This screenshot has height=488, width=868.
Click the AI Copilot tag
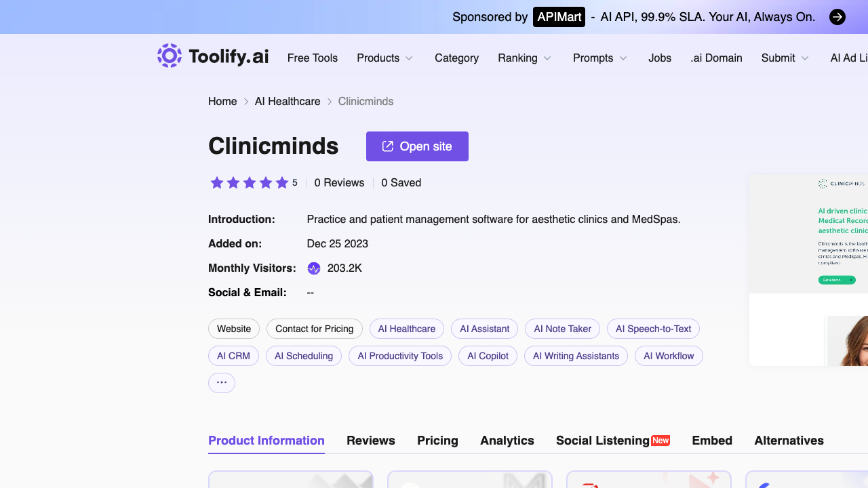[488, 356]
